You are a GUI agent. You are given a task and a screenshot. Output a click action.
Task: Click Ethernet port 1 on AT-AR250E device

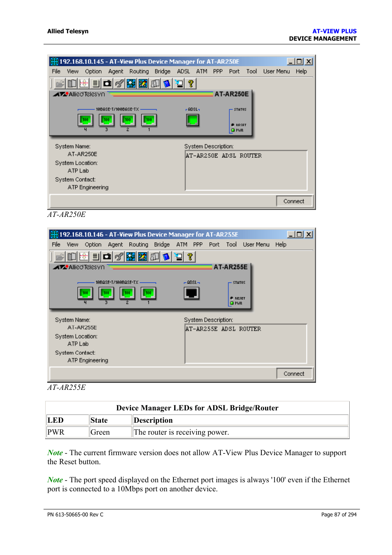pos(149,120)
